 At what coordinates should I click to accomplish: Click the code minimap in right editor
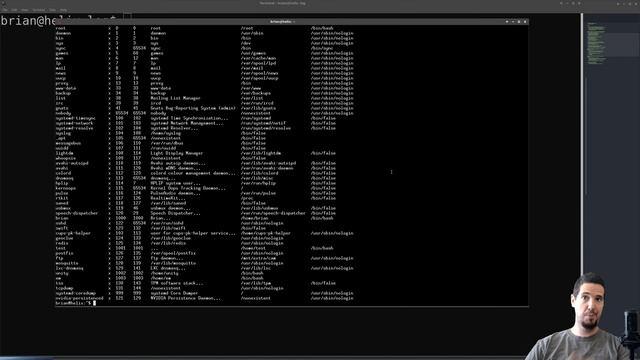coord(596,43)
